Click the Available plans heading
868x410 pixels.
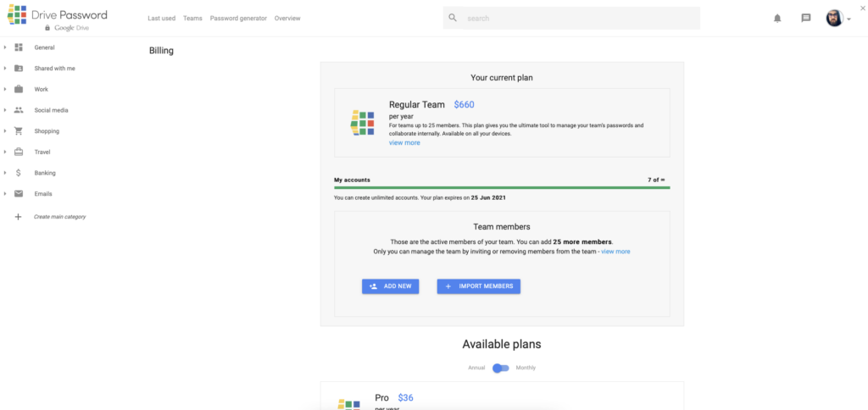tap(502, 344)
